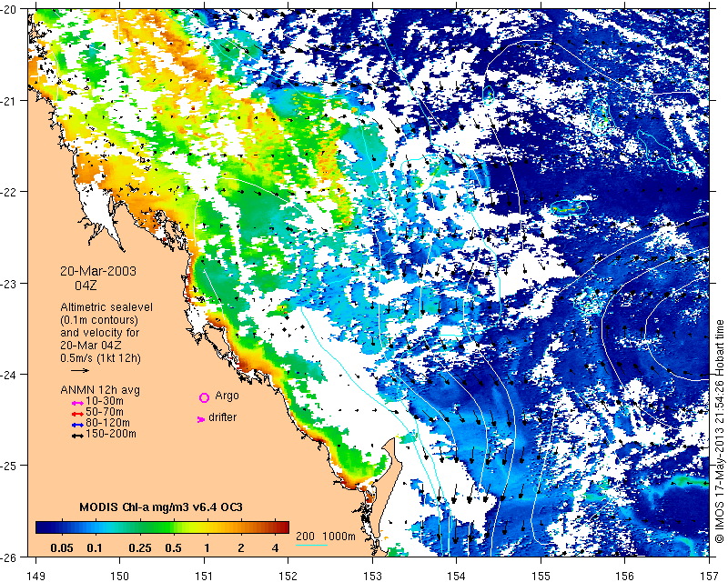
Task: Click the colorbar value 0.5
Action: [x=173, y=548]
